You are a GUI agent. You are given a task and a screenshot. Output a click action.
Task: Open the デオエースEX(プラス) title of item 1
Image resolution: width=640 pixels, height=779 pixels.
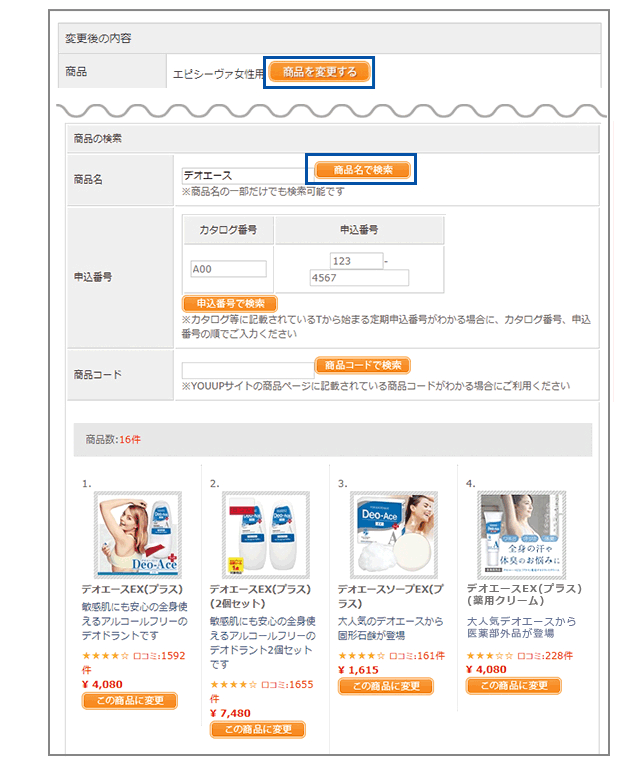132,589
